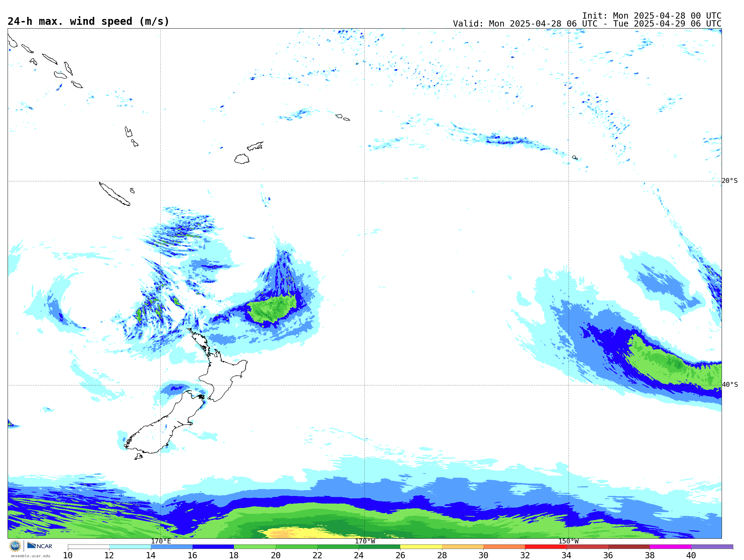The height and width of the screenshot is (560, 744).
Task: Click the New Caledonia island outline
Action: tap(114, 194)
